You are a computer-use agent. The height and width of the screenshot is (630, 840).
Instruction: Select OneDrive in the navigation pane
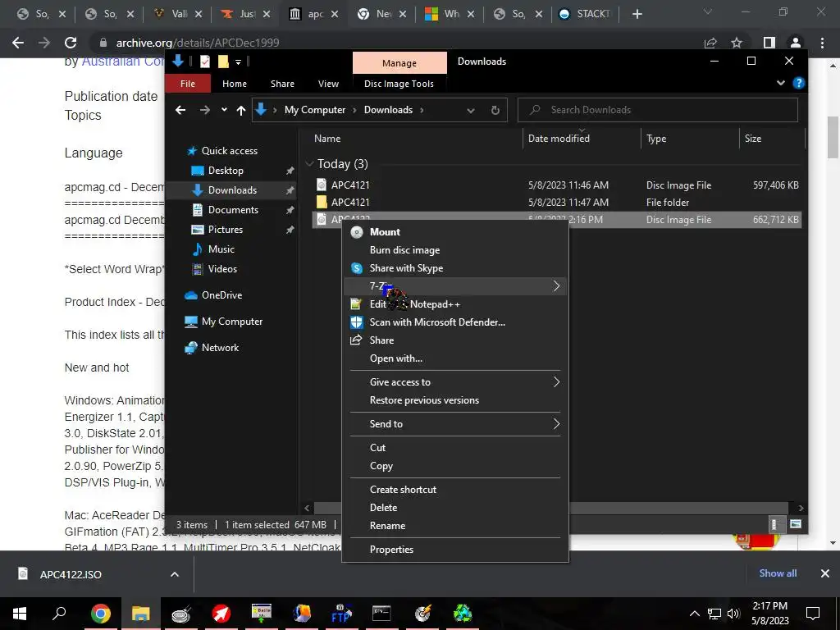coord(221,295)
